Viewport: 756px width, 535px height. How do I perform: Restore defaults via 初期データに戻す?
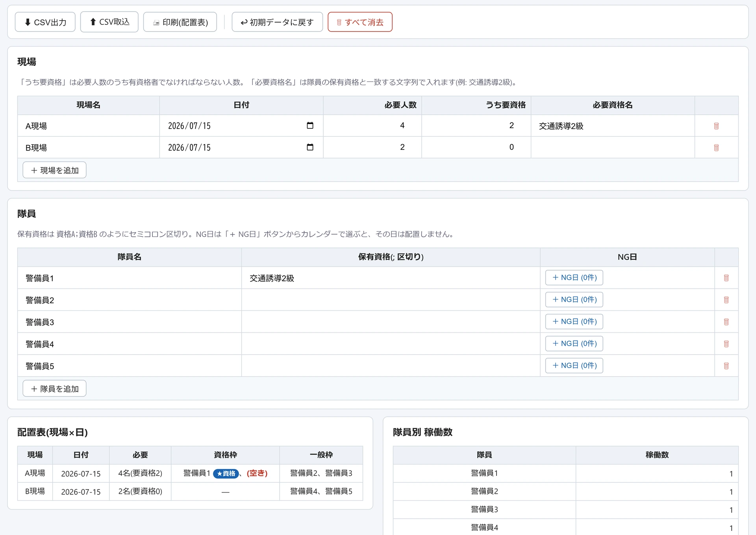click(277, 22)
